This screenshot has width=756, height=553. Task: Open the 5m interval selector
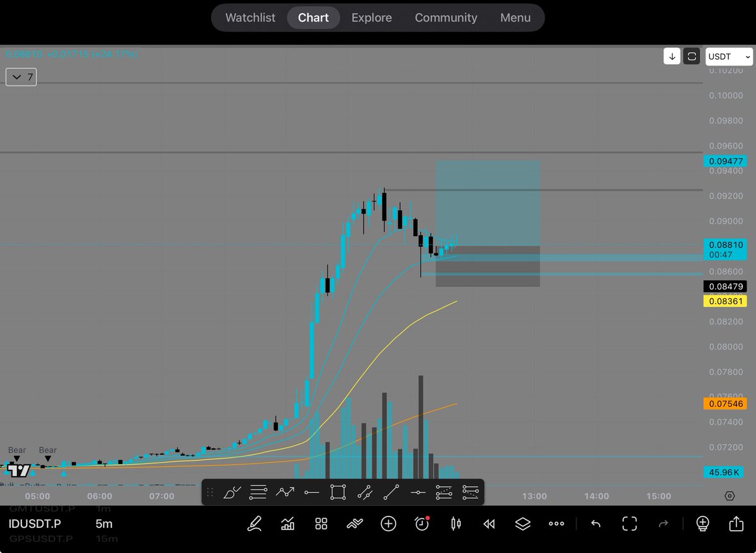pyautogui.click(x=105, y=523)
